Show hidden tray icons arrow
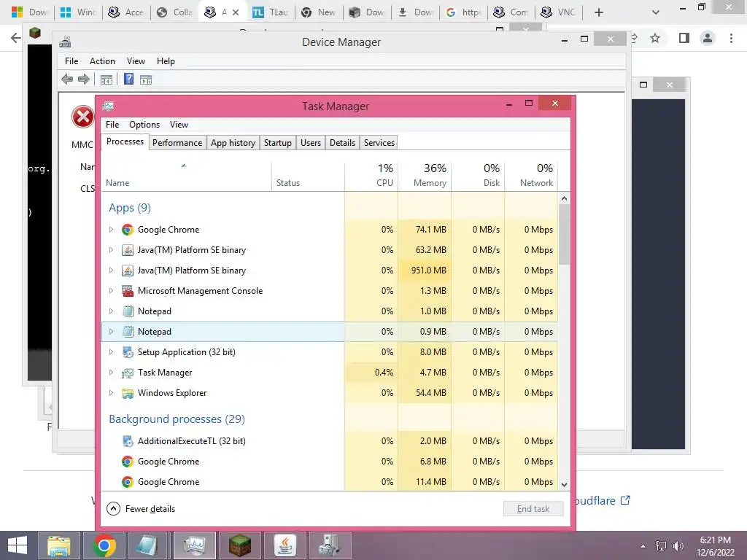 tap(643, 546)
